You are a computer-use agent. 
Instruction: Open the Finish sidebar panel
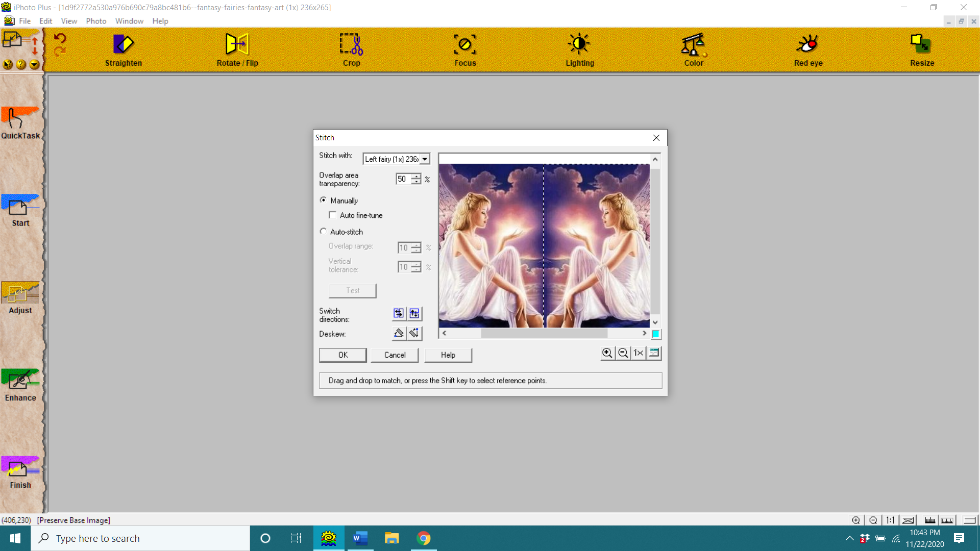(x=20, y=472)
